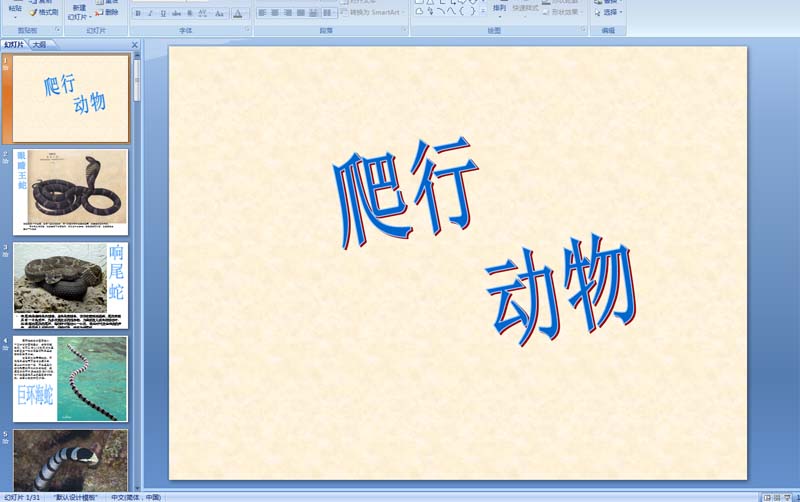The height and width of the screenshot is (502, 800).
Task: Apply italic formatting with the I icon
Action: (x=151, y=14)
